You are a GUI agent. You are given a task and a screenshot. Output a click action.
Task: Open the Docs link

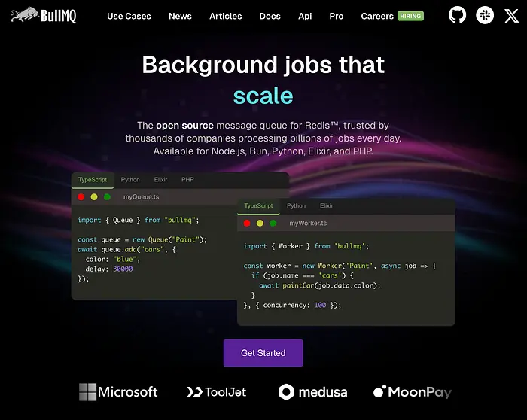pos(270,16)
